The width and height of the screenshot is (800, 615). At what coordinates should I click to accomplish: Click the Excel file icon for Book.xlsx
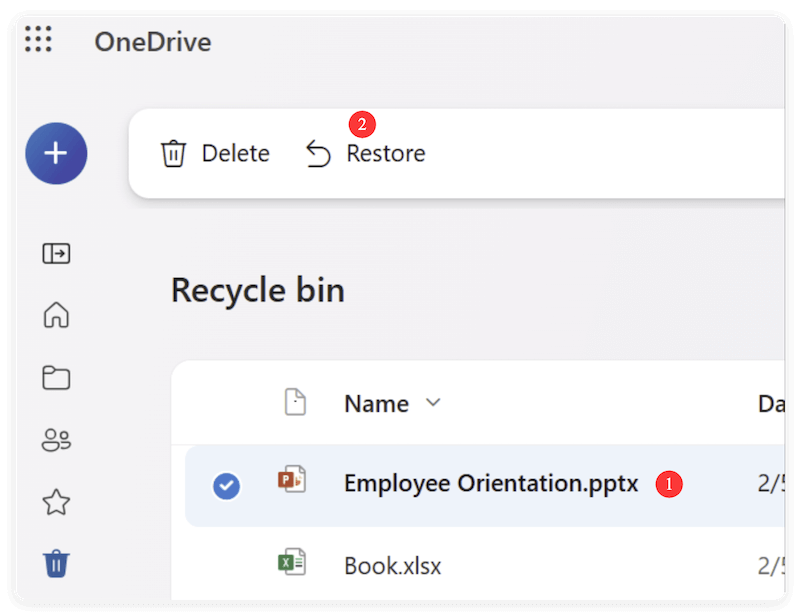pyautogui.click(x=292, y=562)
